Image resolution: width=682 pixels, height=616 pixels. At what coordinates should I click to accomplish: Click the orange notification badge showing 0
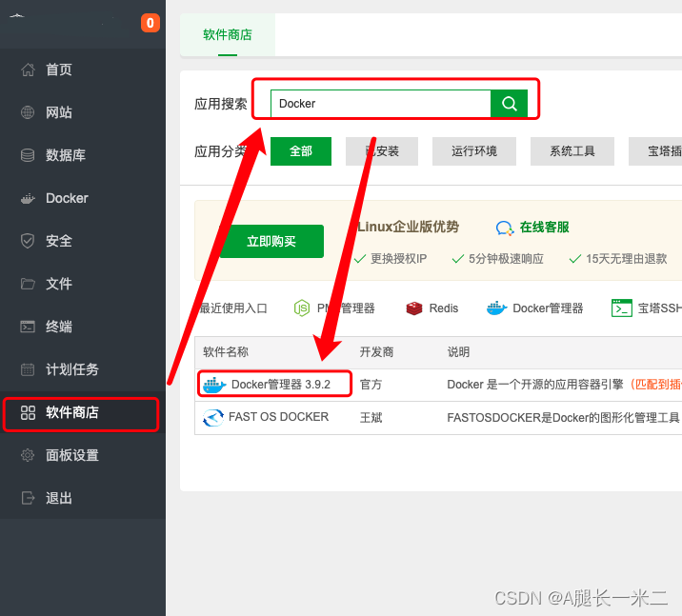(x=150, y=23)
